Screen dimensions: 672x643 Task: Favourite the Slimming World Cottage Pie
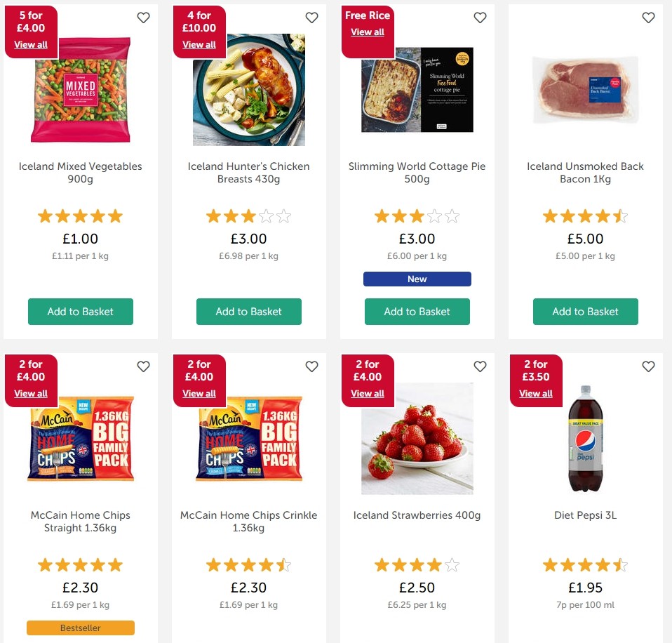(x=480, y=18)
